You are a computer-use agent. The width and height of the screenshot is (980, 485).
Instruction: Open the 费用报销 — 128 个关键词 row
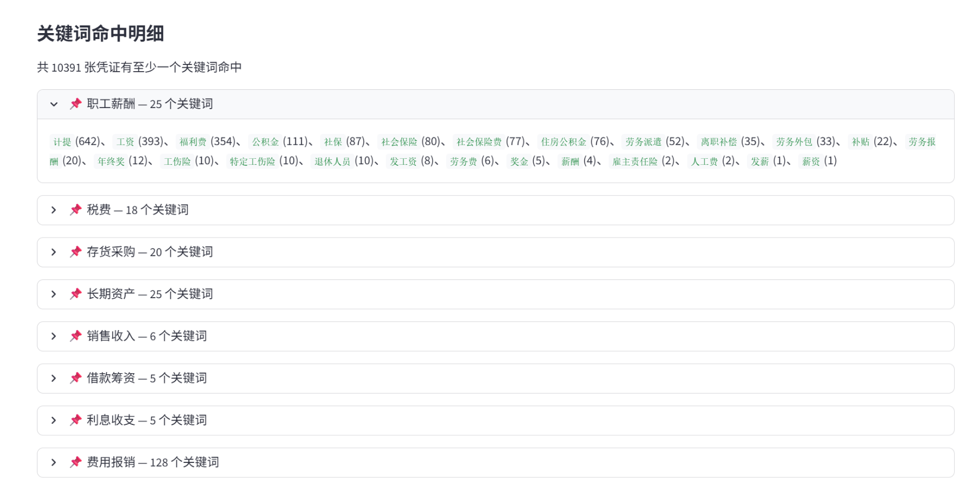tap(495, 462)
